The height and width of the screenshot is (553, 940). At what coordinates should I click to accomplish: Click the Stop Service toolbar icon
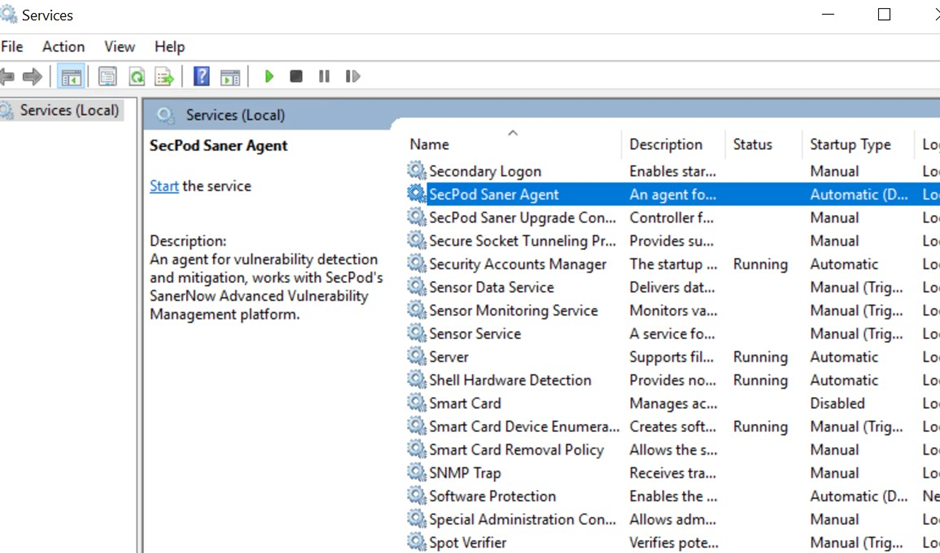pyautogui.click(x=296, y=76)
